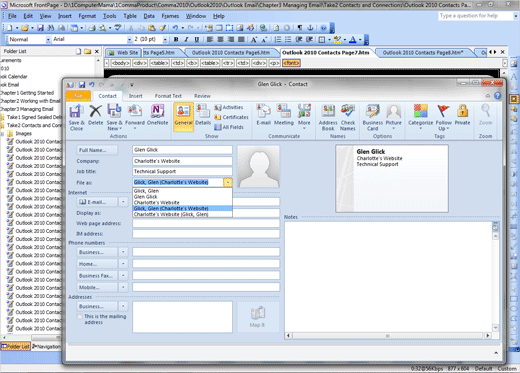The width and height of the screenshot is (520, 373).
Task: Open the font color A control
Action: click(x=353, y=40)
